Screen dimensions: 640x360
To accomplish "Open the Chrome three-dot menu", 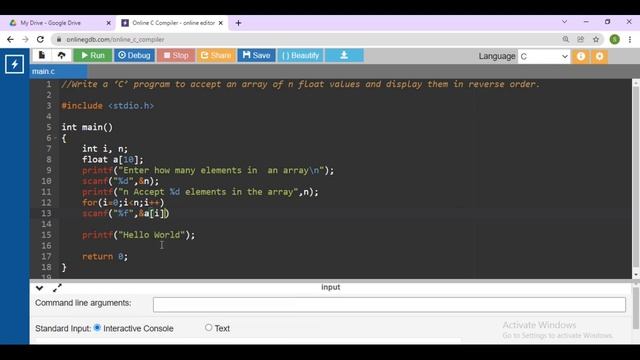I will [630, 40].
